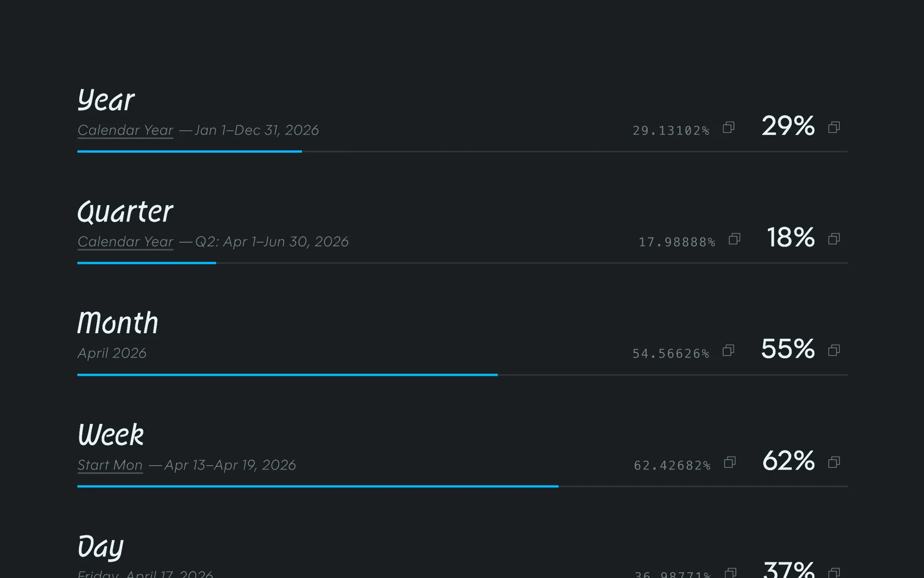Toggle Calendar Year setting under Year
The image size is (924, 578).
pos(125,130)
